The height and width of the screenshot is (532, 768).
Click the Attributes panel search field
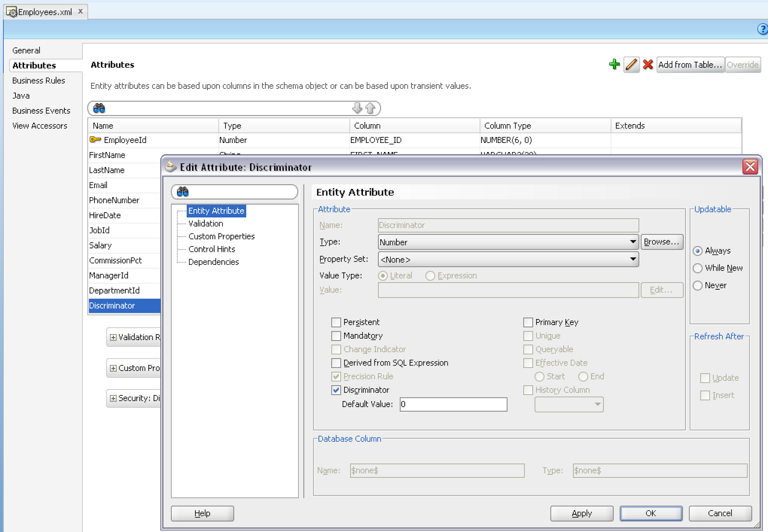(x=234, y=108)
